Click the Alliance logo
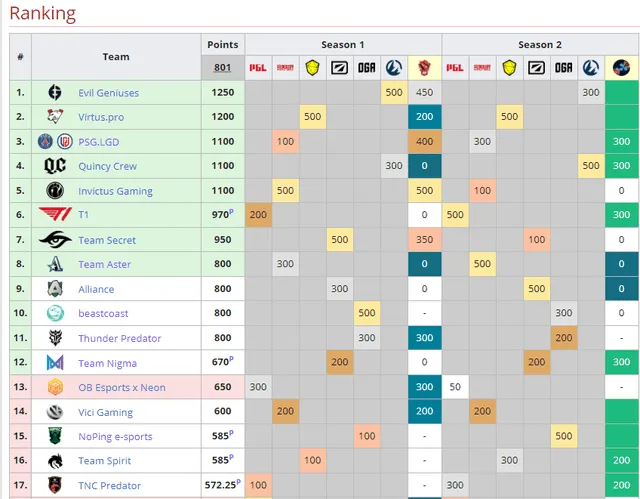 point(55,289)
